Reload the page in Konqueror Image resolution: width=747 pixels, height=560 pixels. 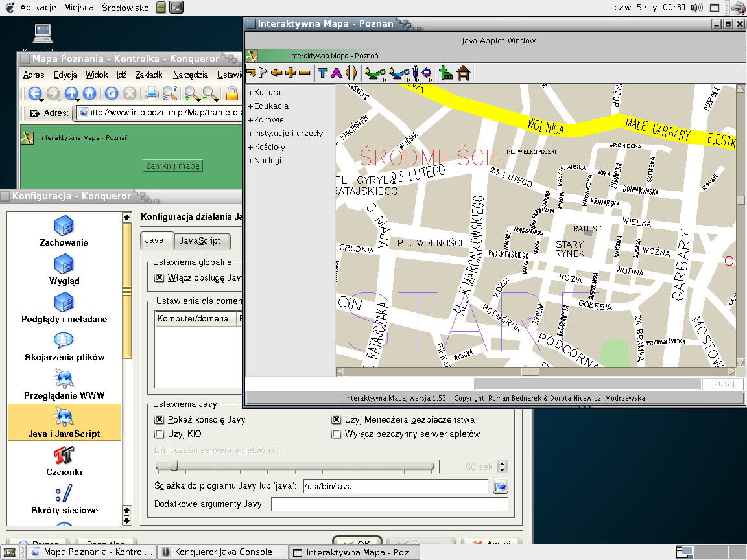pyautogui.click(x=112, y=93)
